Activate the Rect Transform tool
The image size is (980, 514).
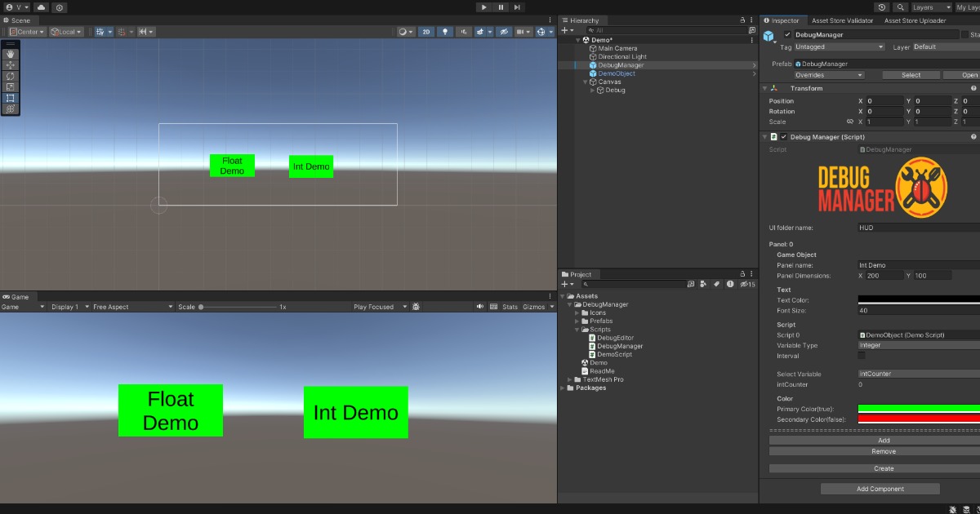tap(11, 97)
